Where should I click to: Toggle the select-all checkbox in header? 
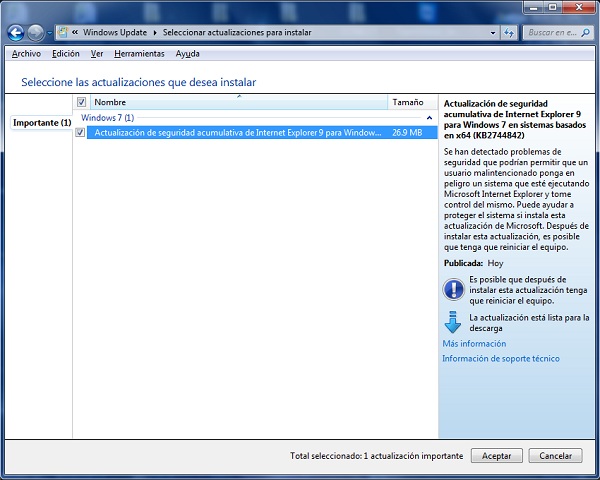tap(81, 102)
